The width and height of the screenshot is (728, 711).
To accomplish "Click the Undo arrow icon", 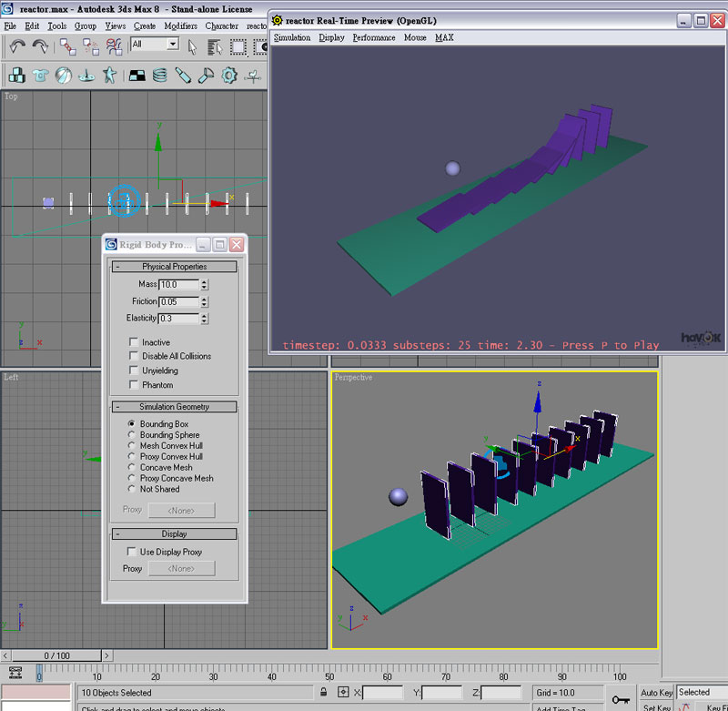I will coord(17,46).
